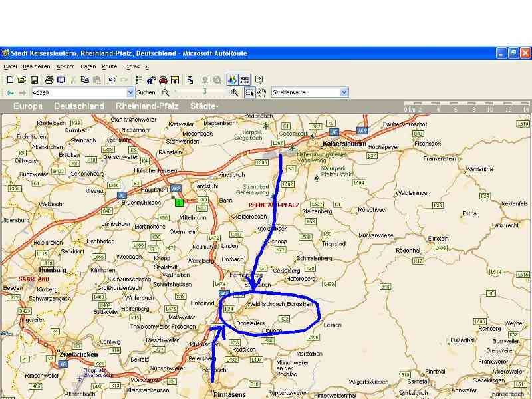Click the GPS device toolbar icon
This screenshot has width=532, height=399.
190,80
